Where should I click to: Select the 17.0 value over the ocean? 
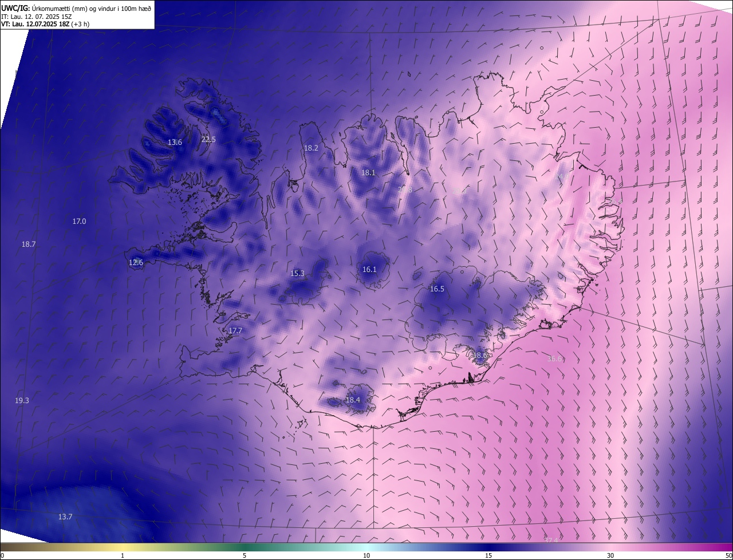coord(79,222)
